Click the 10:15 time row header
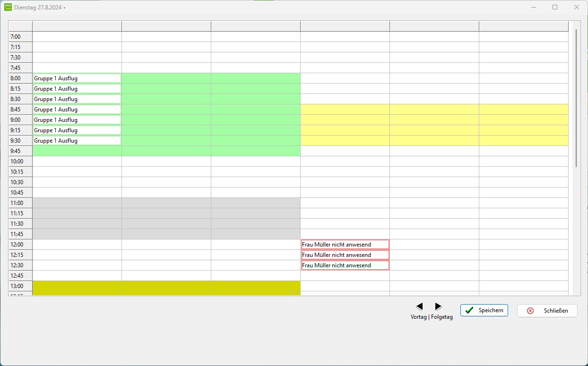The image size is (588, 366). click(20, 172)
